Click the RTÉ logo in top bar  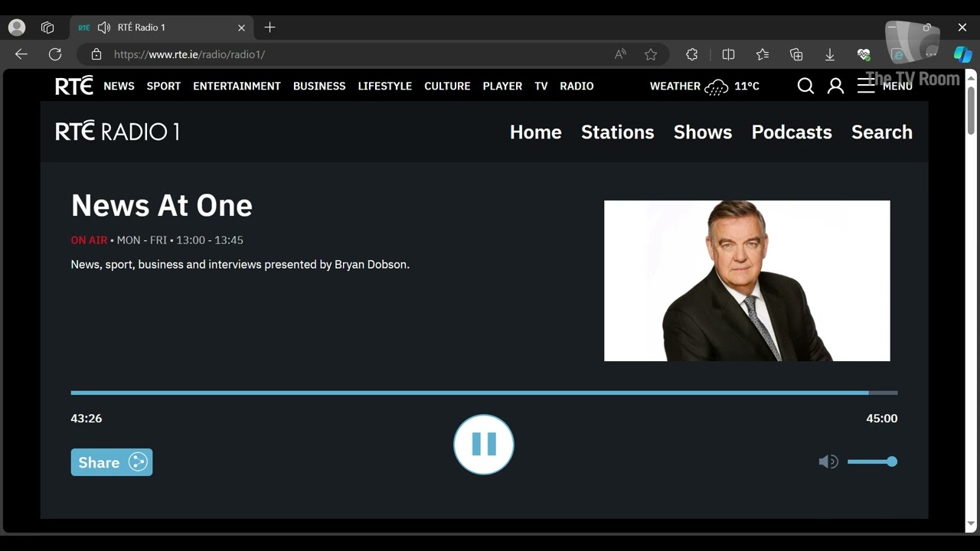click(74, 86)
